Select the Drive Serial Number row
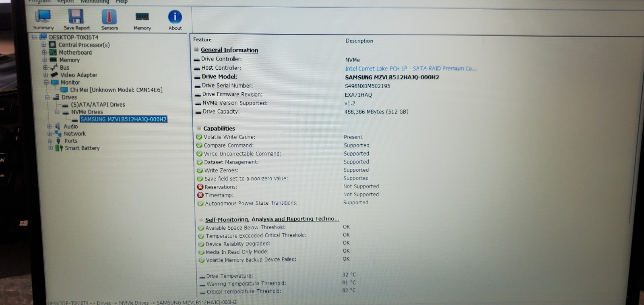 pyautogui.click(x=292, y=86)
